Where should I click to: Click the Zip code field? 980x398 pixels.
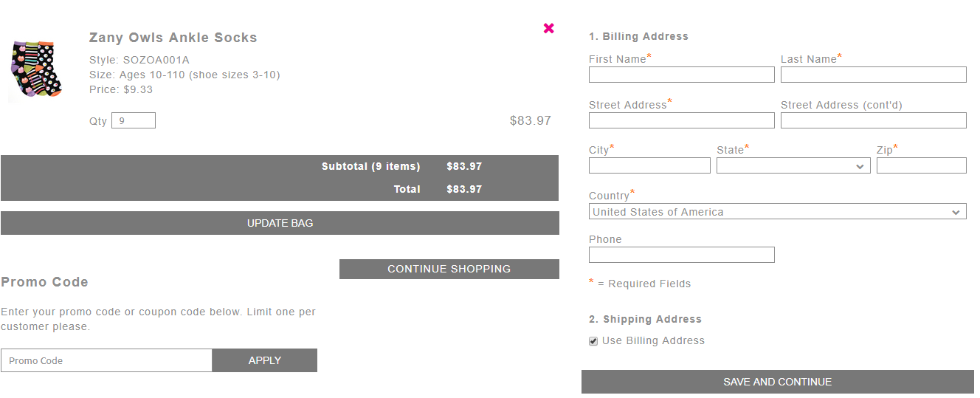(922, 165)
